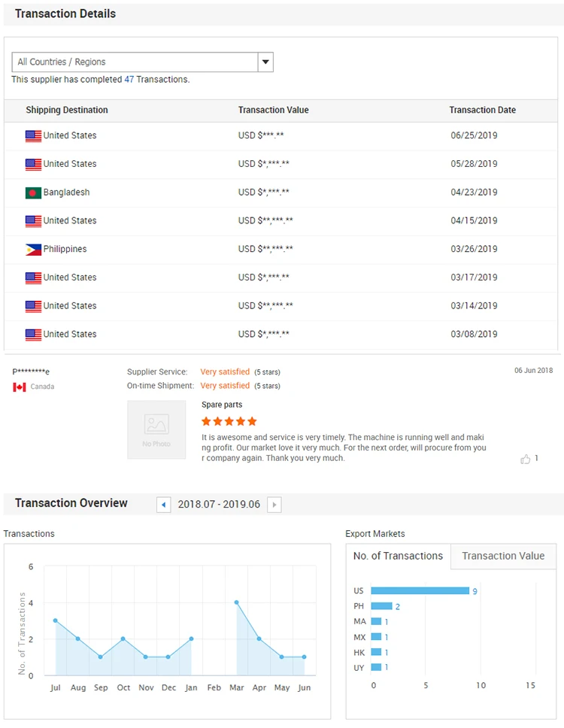The height and width of the screenshot is (728, 564).
Task: Click the United States flag dated 06/25/2019
Action: tap(33, 136)
